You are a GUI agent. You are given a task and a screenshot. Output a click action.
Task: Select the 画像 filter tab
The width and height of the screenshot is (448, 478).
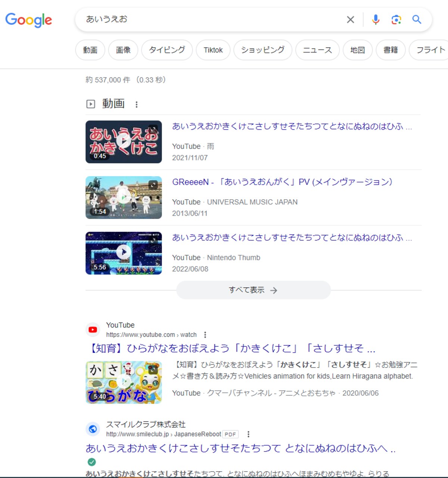(x=123, y=50)
